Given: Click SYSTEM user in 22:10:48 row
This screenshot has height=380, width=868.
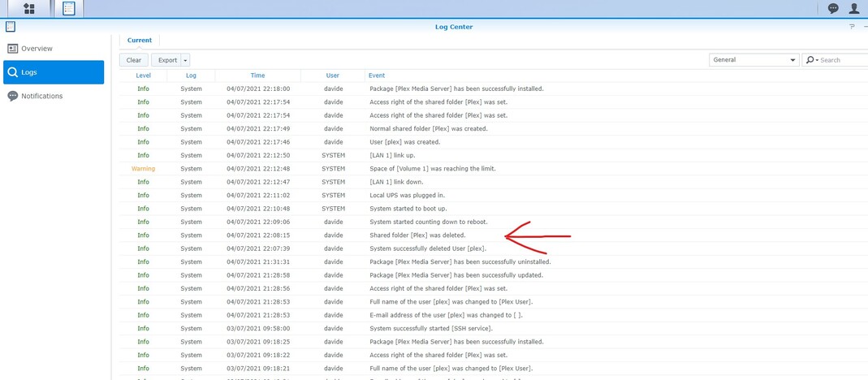Looking at the screenshot, I should 333,209.
